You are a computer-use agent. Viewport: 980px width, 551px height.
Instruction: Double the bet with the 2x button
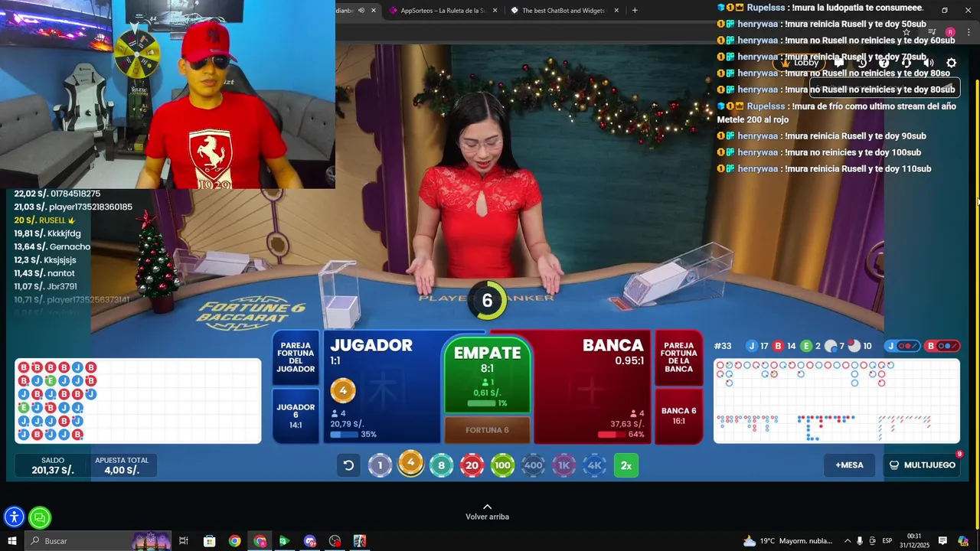point(626,465)
